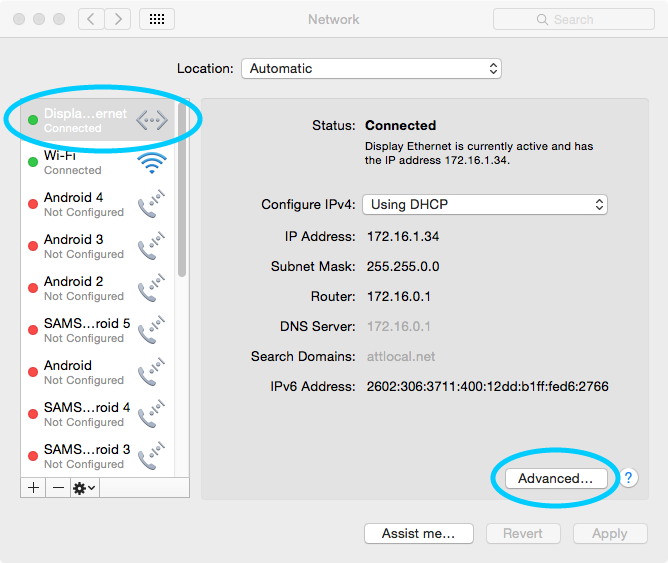This screenshot has height=563, width=668.
Task: Open the Configure IPv4 dropdown
Action: (x=485, y=205)
